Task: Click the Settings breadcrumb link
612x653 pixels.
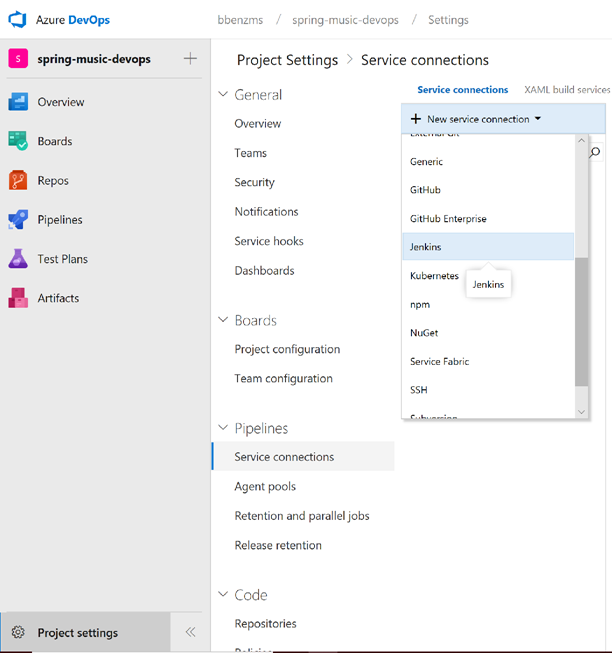Action: [x=448, y=20]
